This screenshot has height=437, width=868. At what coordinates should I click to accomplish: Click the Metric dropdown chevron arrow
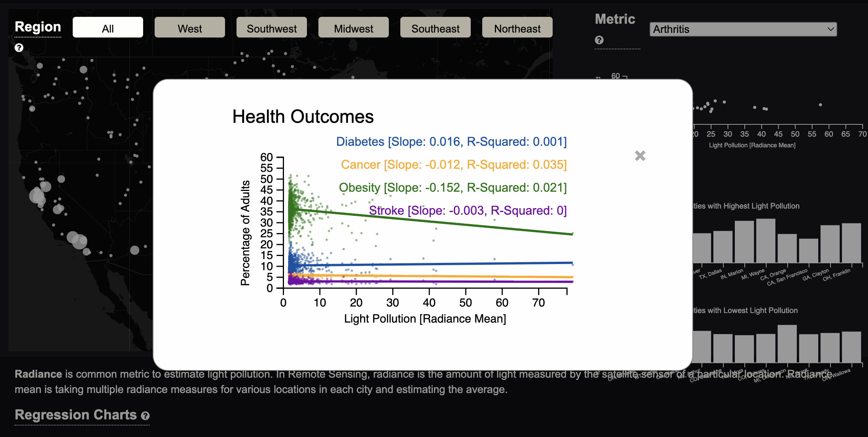[830, 29]
